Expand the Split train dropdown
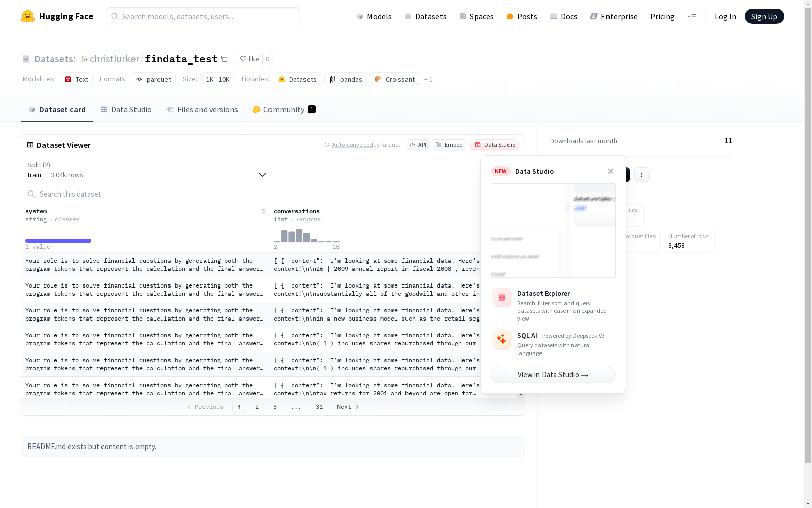The image size is (812, 508). pos(147,170)
